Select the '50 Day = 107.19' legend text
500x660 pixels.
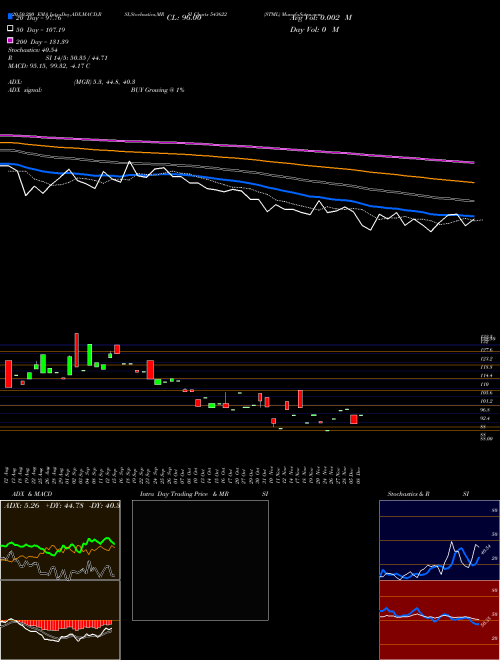40,30
